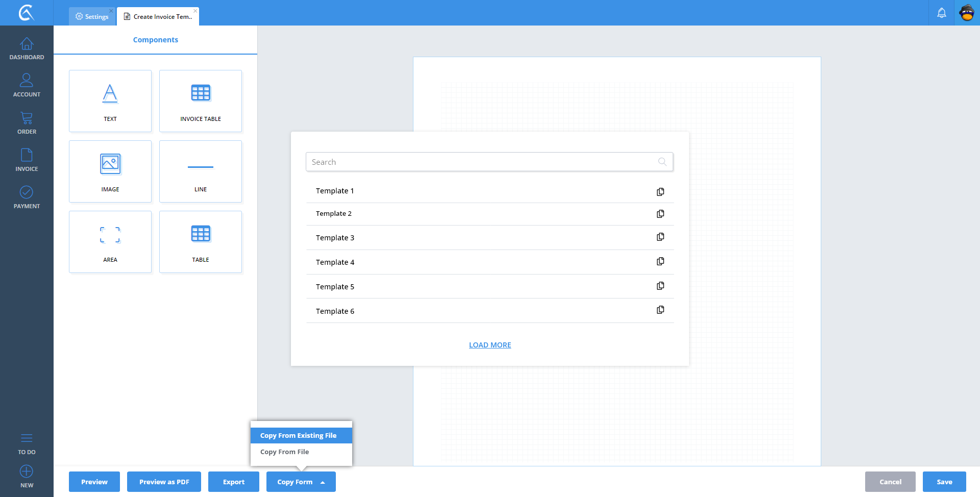Select the Invoice Table component
The width and height of the screenshot is (980, 497).
200,101
